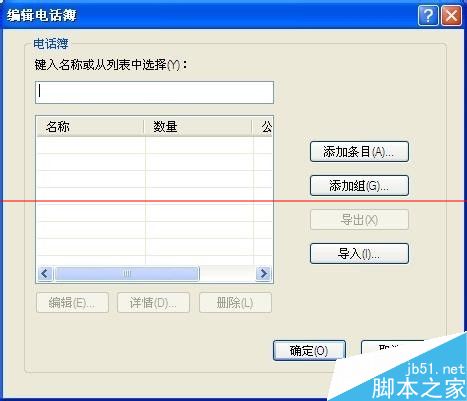Screen dimensions: 467x401
Task: Click the right scroll arrow of the list
Action: tap(263, 274)
